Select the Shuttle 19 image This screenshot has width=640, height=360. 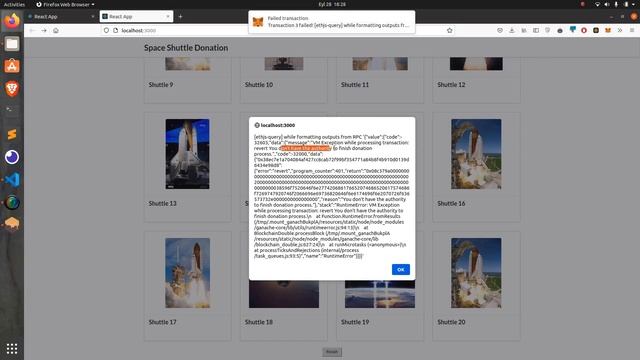tap(380, 294)
